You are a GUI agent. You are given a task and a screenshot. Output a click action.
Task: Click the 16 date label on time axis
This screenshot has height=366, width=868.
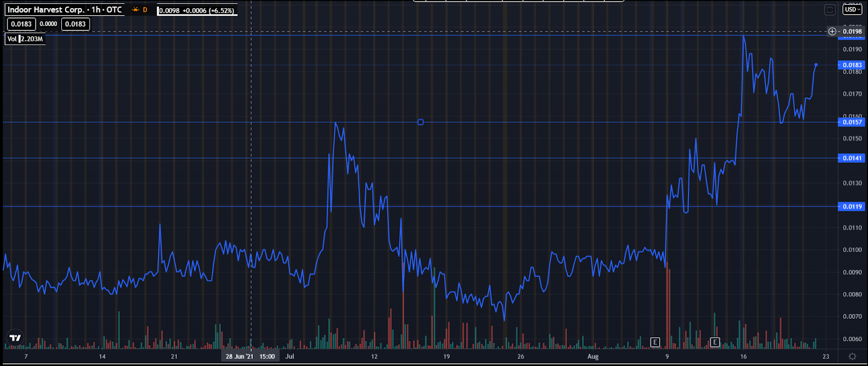click(x=743, y=357)
